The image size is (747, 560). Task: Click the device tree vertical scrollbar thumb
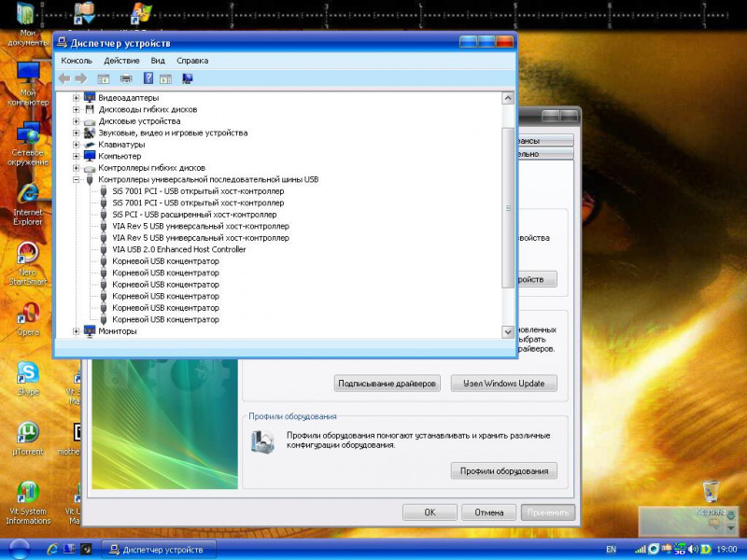(x=508, y=207)
